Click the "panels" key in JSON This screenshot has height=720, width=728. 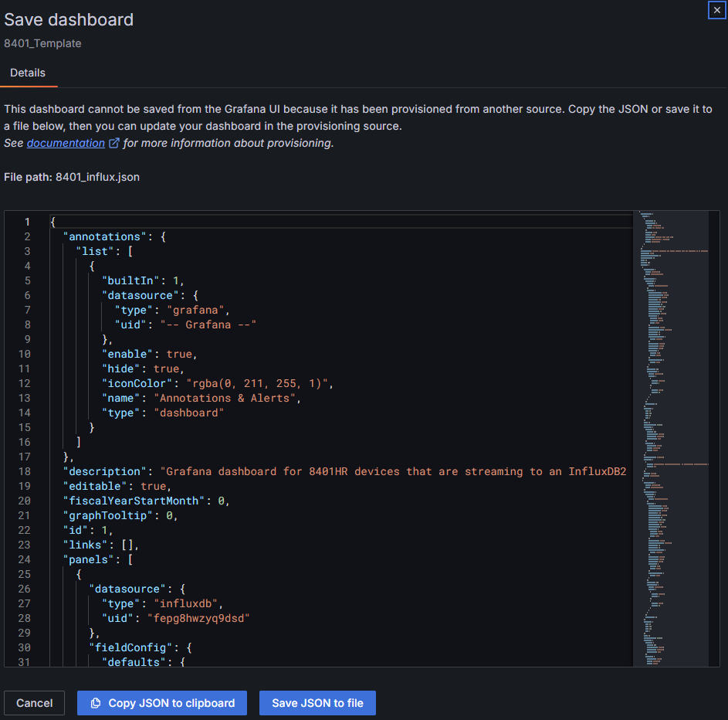click(x=88, y=559)
